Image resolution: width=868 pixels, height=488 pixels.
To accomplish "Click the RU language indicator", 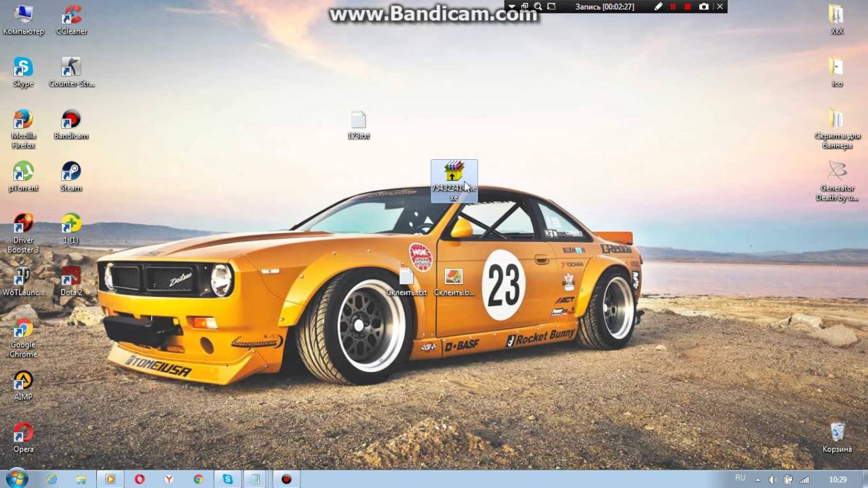I will [x=740, y=478].
